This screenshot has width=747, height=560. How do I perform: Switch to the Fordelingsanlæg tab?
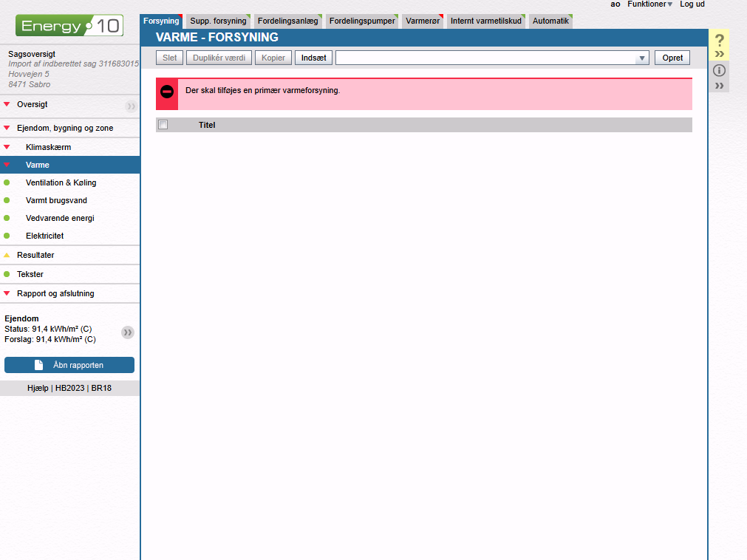click(x=288, y=21)
